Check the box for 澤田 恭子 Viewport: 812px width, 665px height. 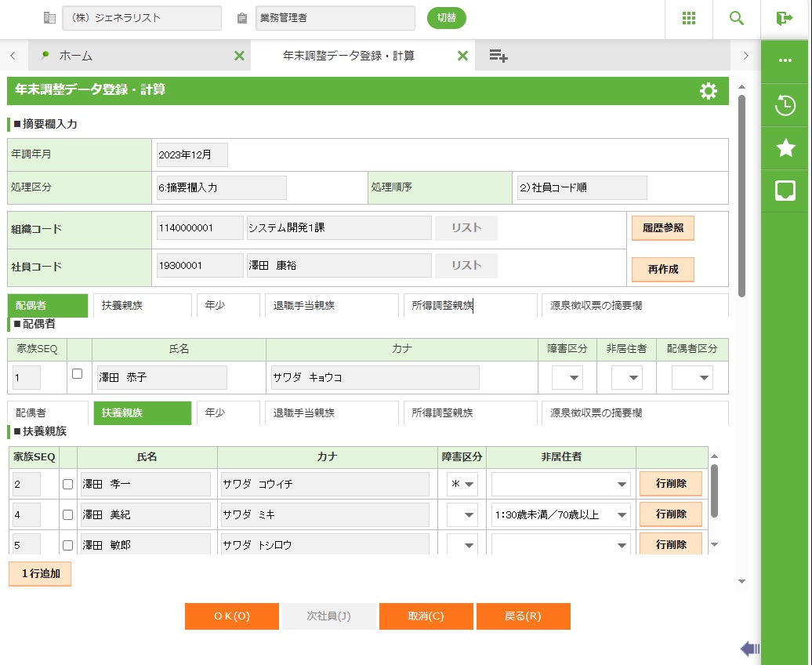point(77,374)
